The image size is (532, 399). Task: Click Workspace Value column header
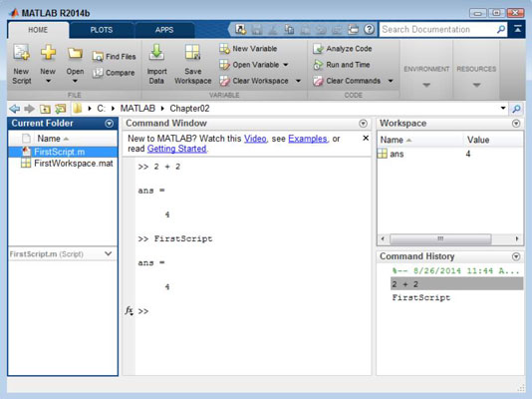click(478, 140)
